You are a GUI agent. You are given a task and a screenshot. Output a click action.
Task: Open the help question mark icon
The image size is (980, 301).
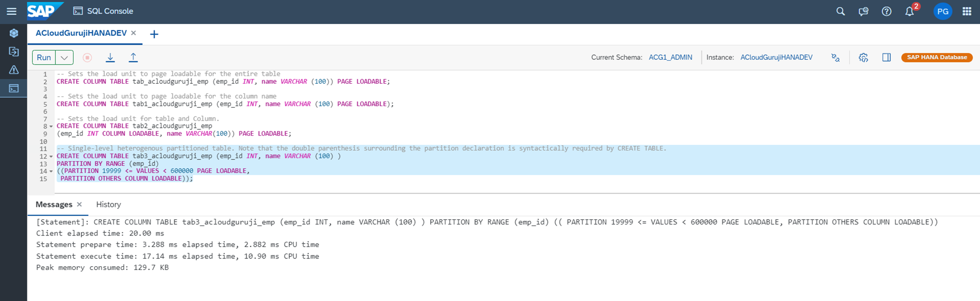tap(886, 11)
